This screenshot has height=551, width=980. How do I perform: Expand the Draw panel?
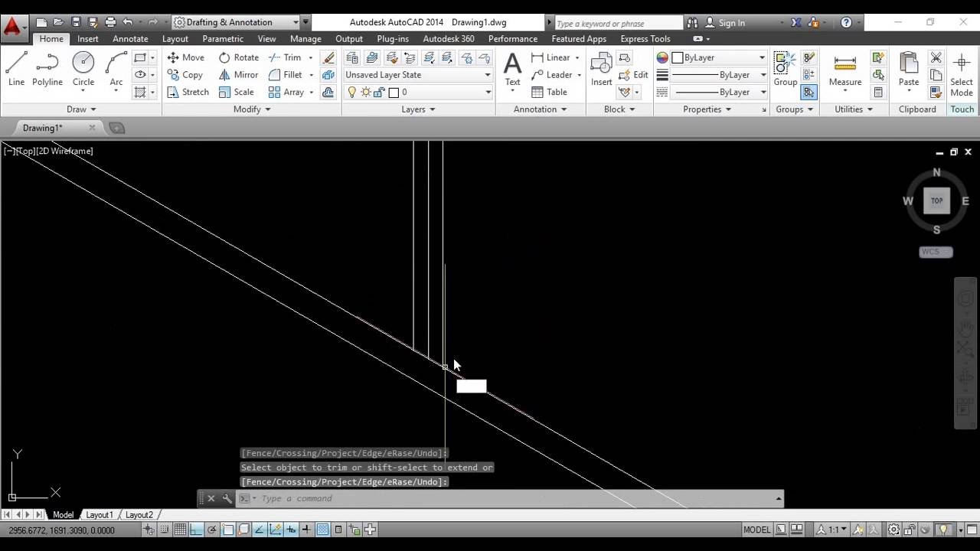(x=81, y=109)
